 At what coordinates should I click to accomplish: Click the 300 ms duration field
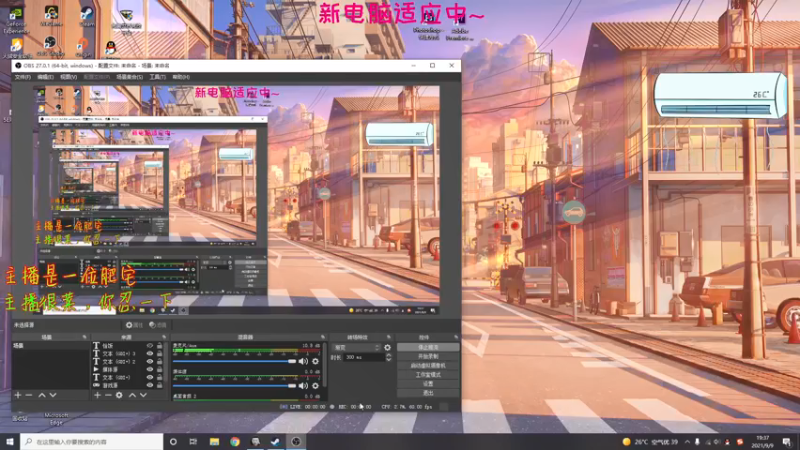coord(364,358)
